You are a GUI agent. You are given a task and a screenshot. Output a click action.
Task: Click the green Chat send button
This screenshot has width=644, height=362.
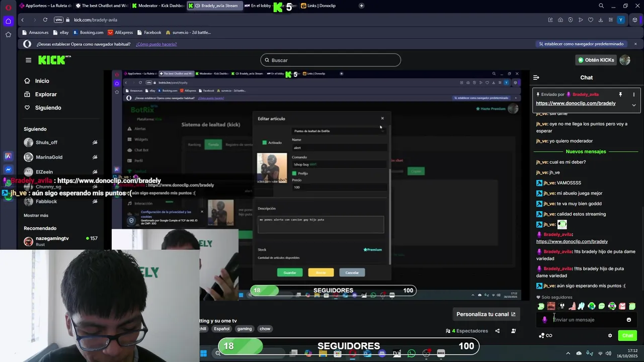pyautogui.click(x=627, y=336)
